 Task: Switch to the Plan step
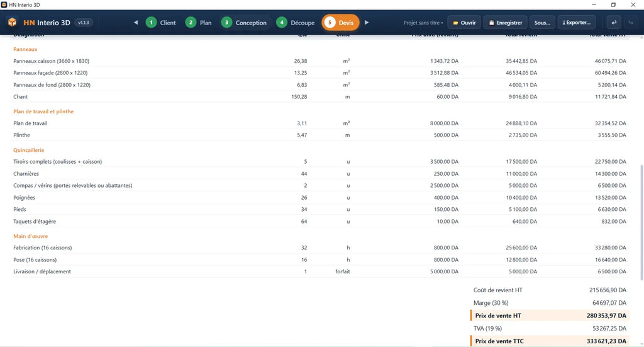(x=198, y=23)
